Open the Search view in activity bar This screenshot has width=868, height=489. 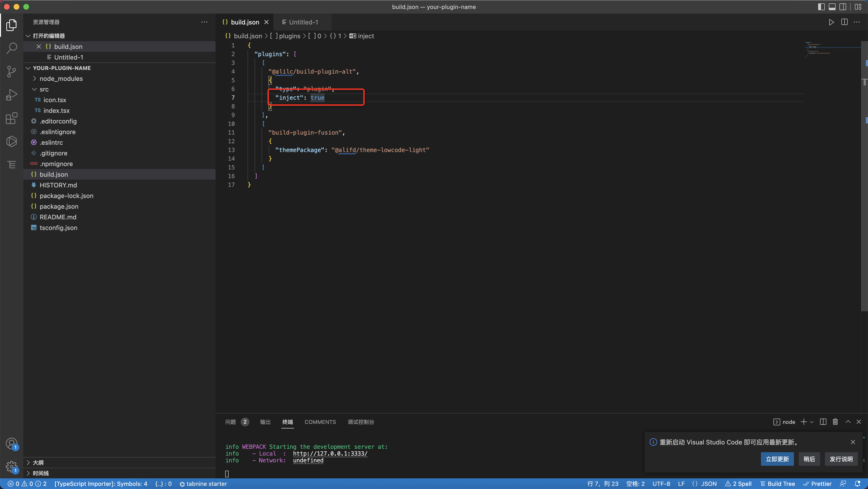pos(11,48)
